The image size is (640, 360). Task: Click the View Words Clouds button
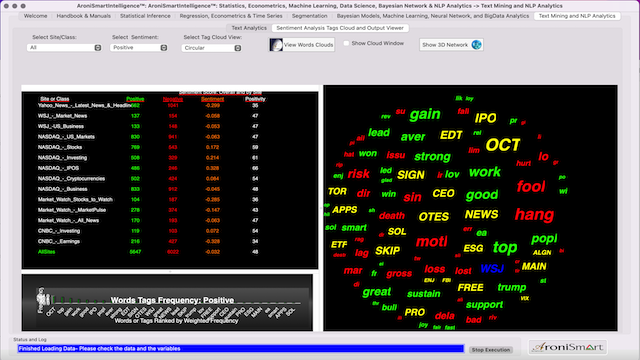pos(302,45)
